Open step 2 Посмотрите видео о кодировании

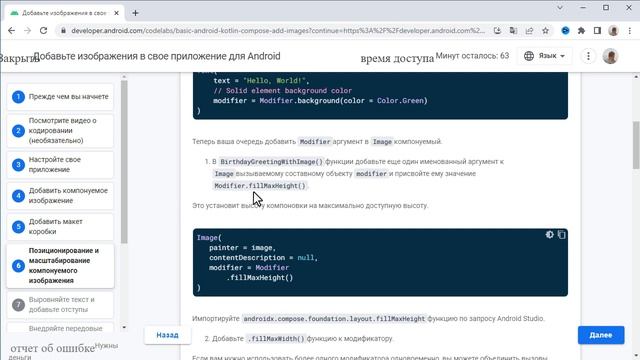[60, 131]
